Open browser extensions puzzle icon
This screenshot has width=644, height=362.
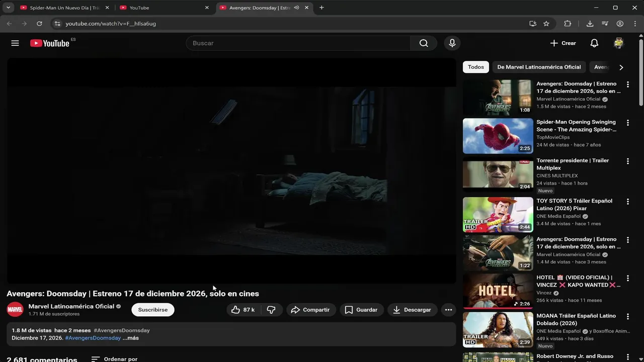[x=568, y=24]
